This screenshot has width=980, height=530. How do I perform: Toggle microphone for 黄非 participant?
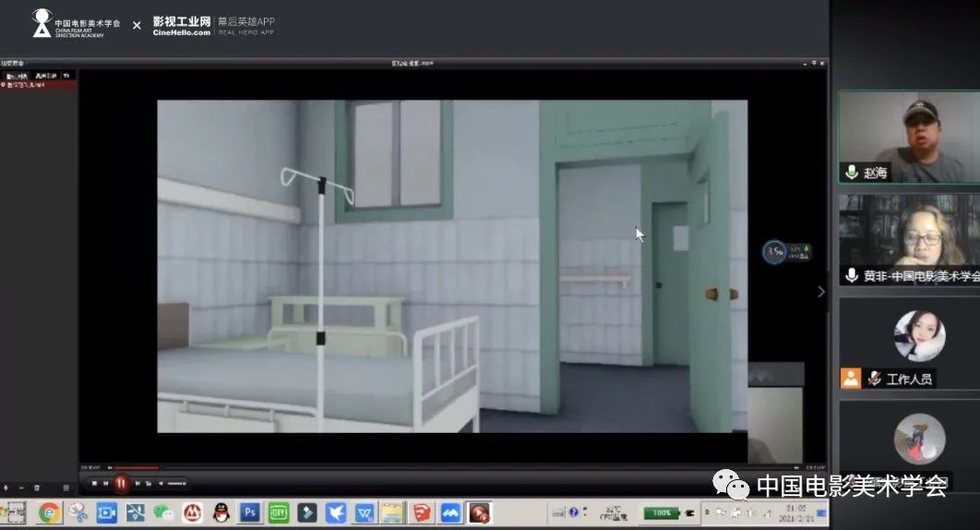pyautogui.click(x=852, y=275)
